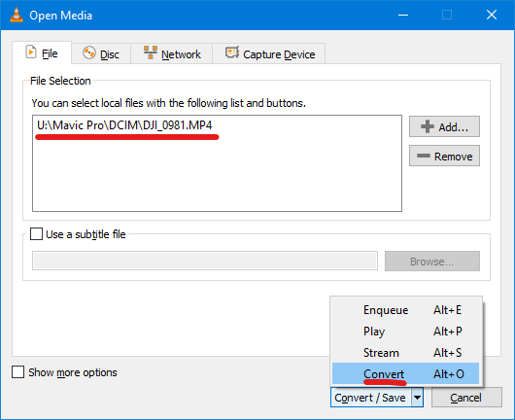Image resolution: width=515 pixels, height=420 pixels.
Task: Click the Capture Device card icon
Action: pos(232,52)
